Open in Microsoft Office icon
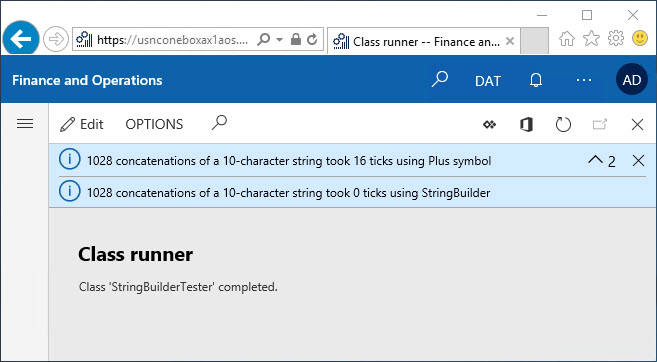 tap(526, 124)
